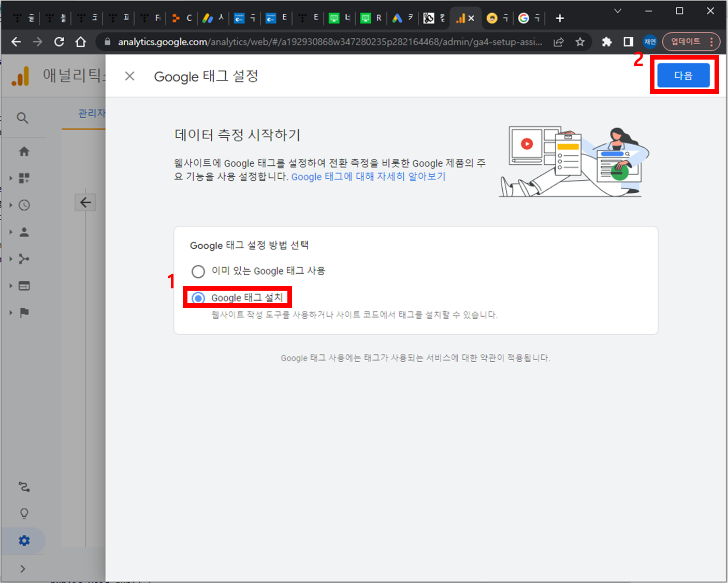Open the user person icon in sidebar
Image resolution: width=728 pixels, height=583 pixels.
point(24,232)
